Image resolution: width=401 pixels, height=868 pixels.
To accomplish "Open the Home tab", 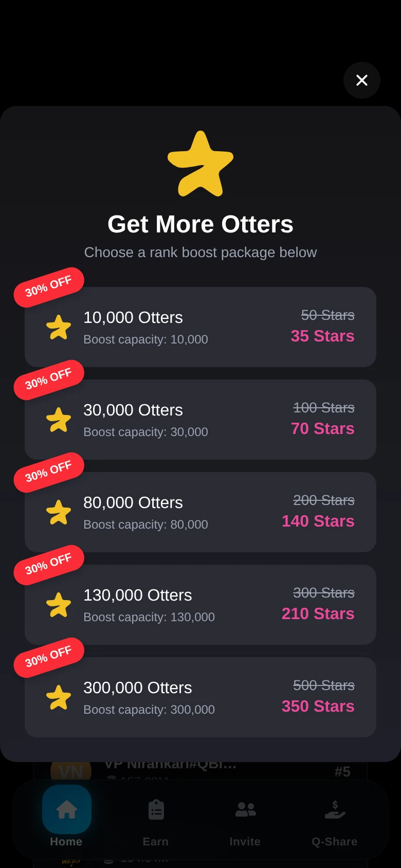I will (66, 817).
